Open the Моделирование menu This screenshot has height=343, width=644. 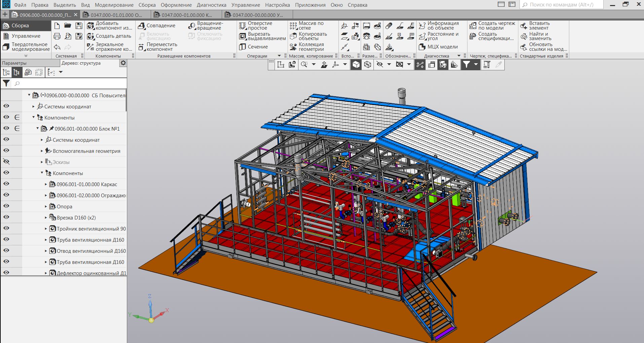tap(114, 5)
